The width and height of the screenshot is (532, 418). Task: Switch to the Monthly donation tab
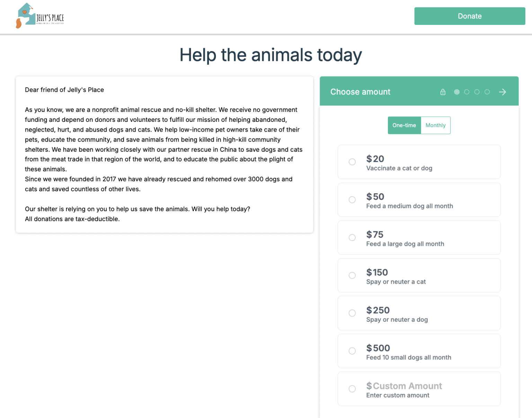(x=435, y=125)
